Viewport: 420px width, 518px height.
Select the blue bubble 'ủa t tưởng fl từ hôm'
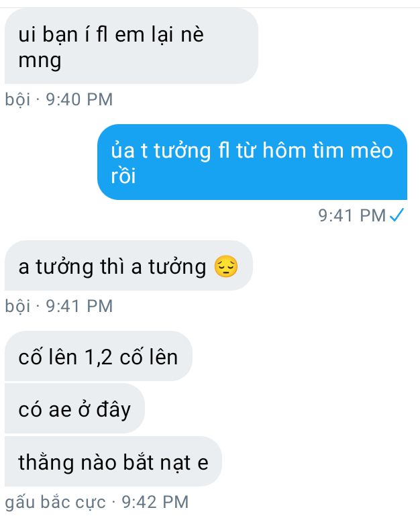click(x=252, y=162)
